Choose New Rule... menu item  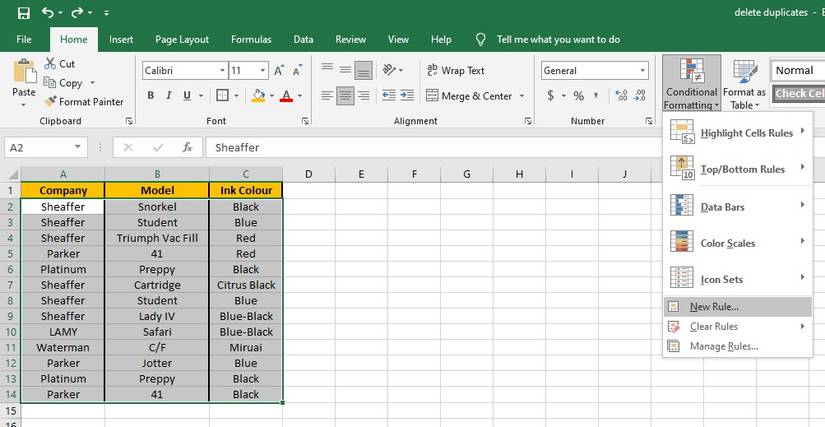coord(738,307)
